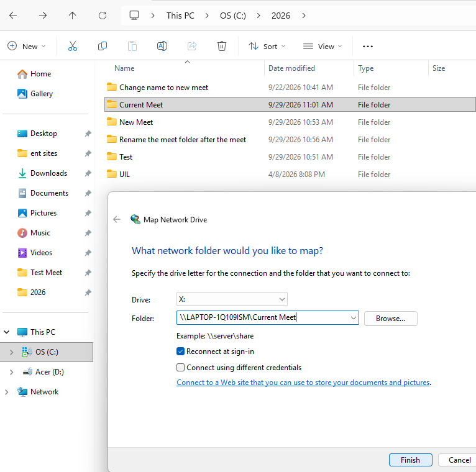Open the See more ellipsis menu
This screenshot has width=476, height=472.
[x=368, y=47]
